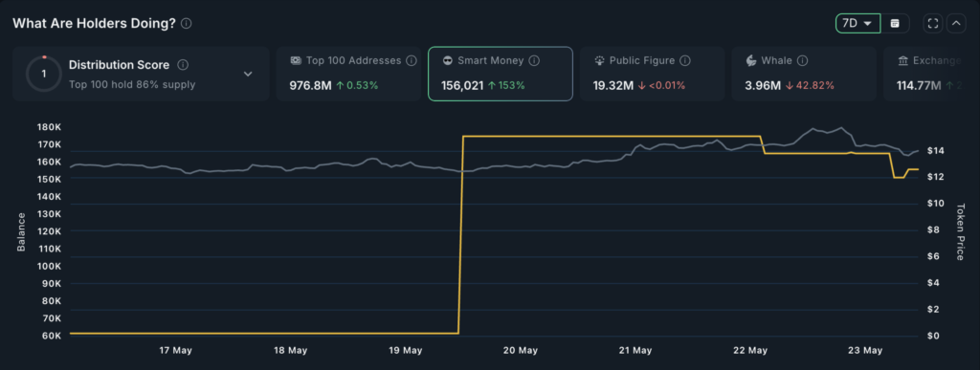This screenshot has width=980, height=370.
Task: Click info icon next to Public Figure
Action: pos(685,61)
